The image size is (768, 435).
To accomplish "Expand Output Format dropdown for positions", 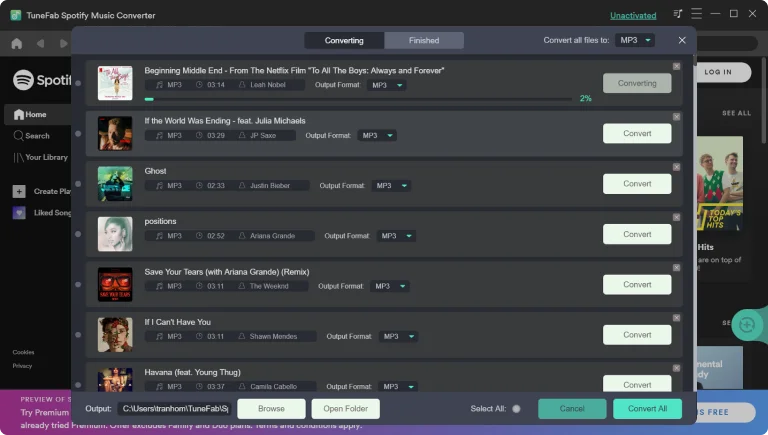I will 396,236.
